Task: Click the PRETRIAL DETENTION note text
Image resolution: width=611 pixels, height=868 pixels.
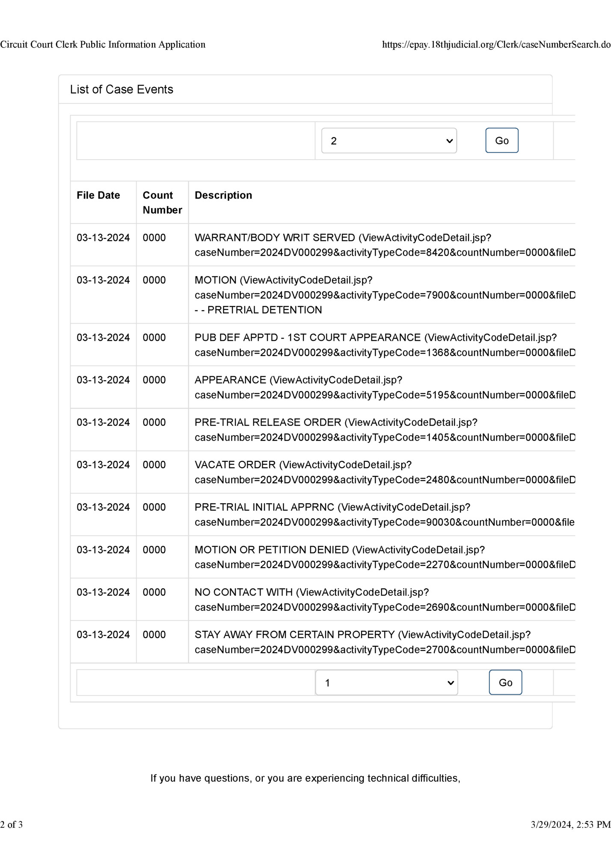Action: pyautogui.click(x=264, y=310)
